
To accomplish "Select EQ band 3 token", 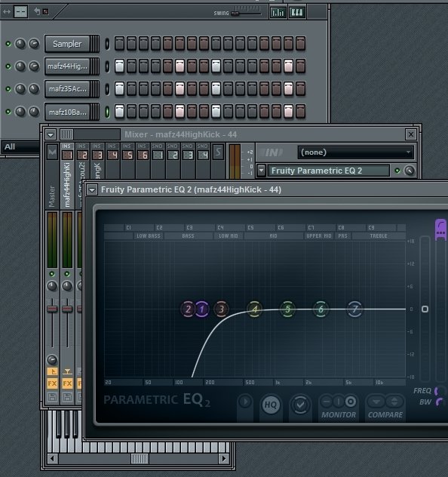I will coord(222,309).
